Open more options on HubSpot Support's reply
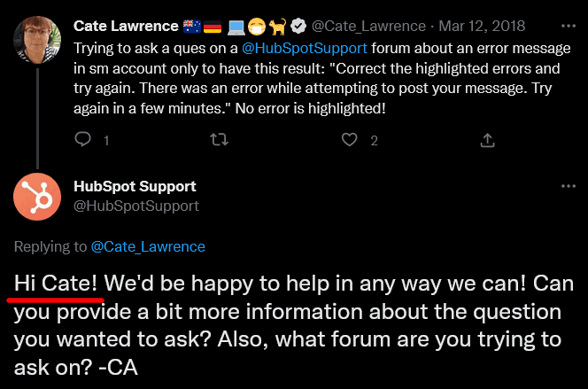The width and height of the screenshot is (588, 389). pyautogui.click(x=569, y=187)
